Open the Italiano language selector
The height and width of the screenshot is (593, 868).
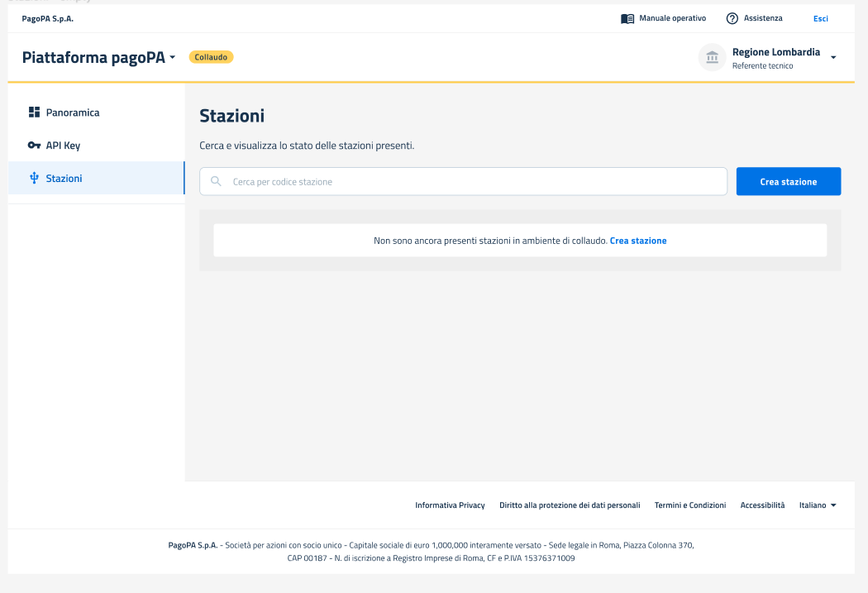click(x=818, y=505)
